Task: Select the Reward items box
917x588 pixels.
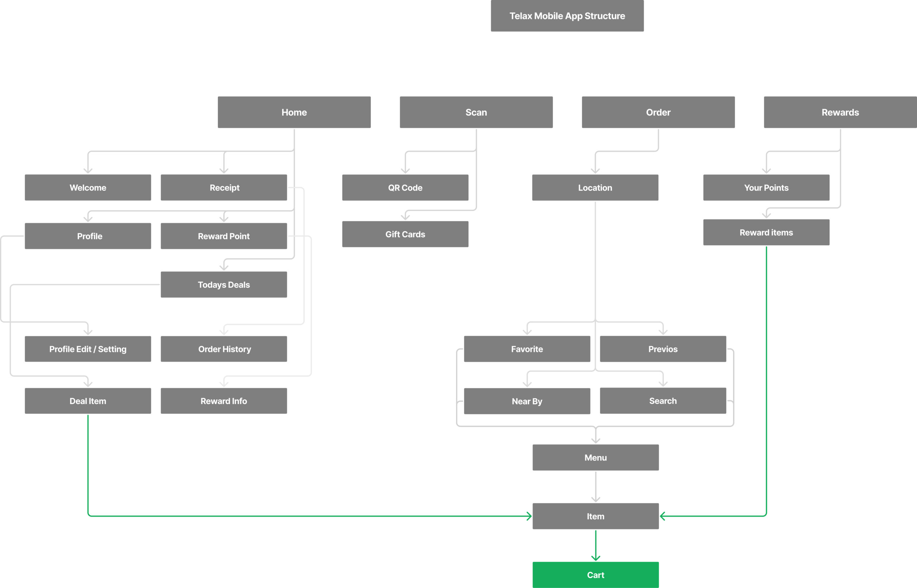Action: [x=766, y=232]
